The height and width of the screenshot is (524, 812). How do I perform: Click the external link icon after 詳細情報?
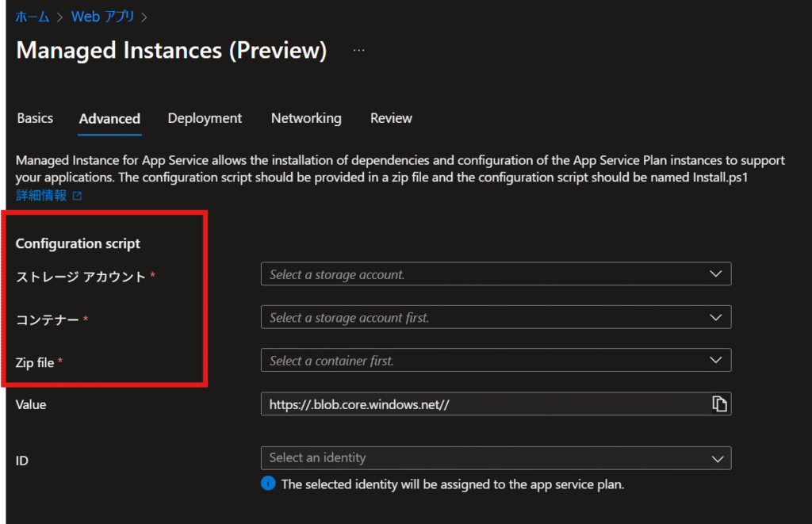[77, 196]
